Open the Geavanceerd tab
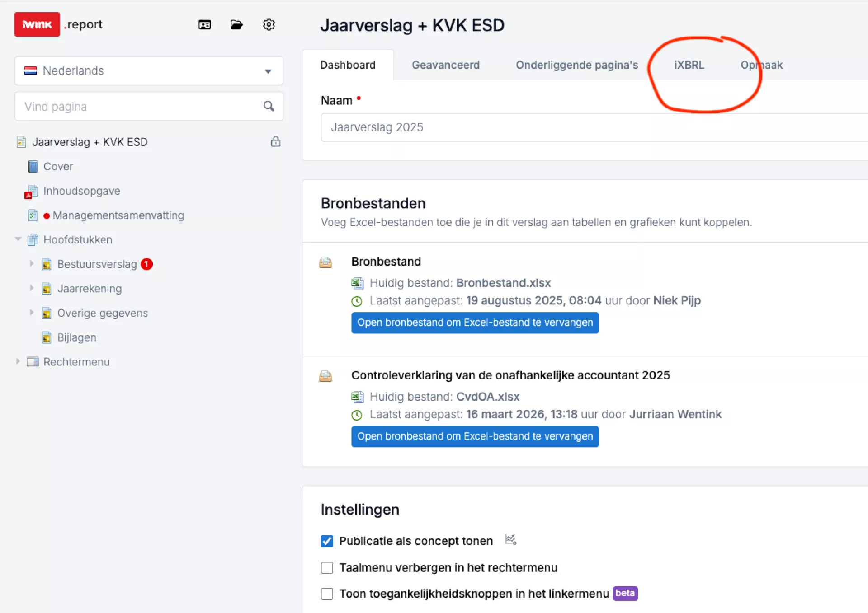Viewport: 868px width, 613px height. [x=445, y=65]
